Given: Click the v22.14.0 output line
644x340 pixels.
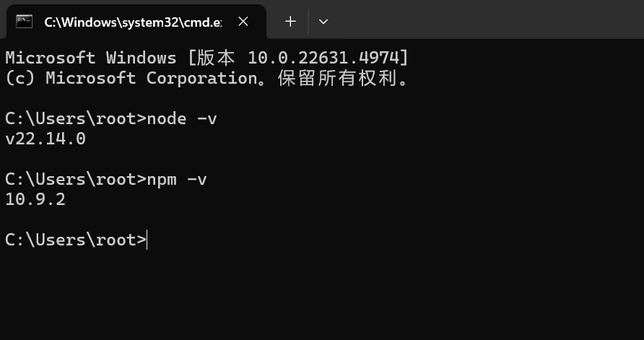Looking at the screenshot, I should [x=45, y=139].
